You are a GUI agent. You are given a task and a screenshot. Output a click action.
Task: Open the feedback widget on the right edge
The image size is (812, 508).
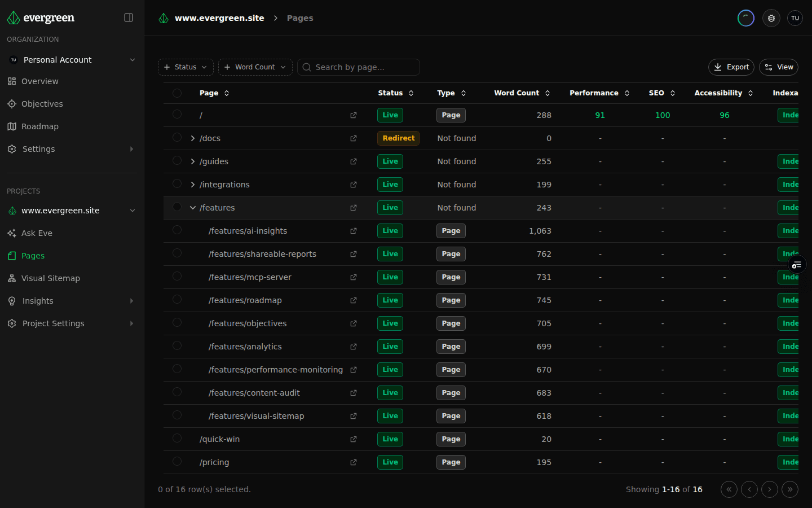(x=797, y=264)
